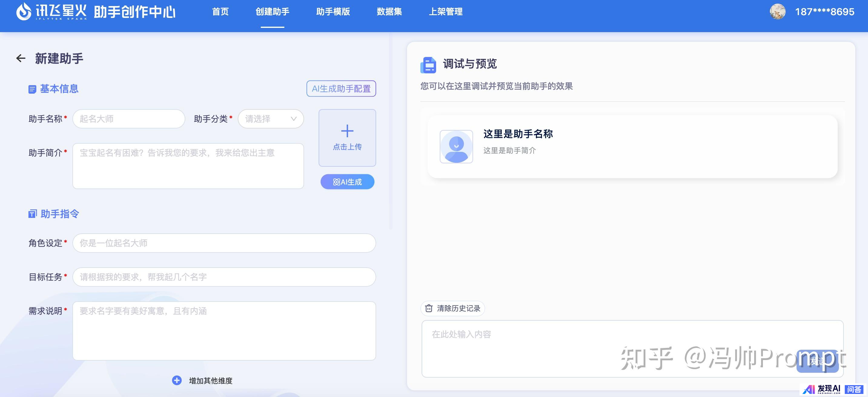The width and height of the screenshot is (868, 397).
Task: Click the 在此处输入内容 chat box
Action: point(632,349)
